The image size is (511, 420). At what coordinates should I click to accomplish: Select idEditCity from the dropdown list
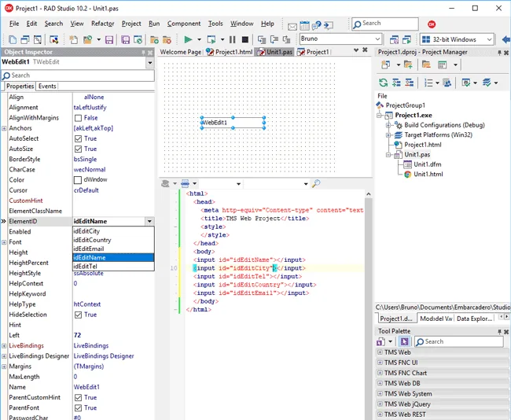pyautogui.click(x=113, y=231)
